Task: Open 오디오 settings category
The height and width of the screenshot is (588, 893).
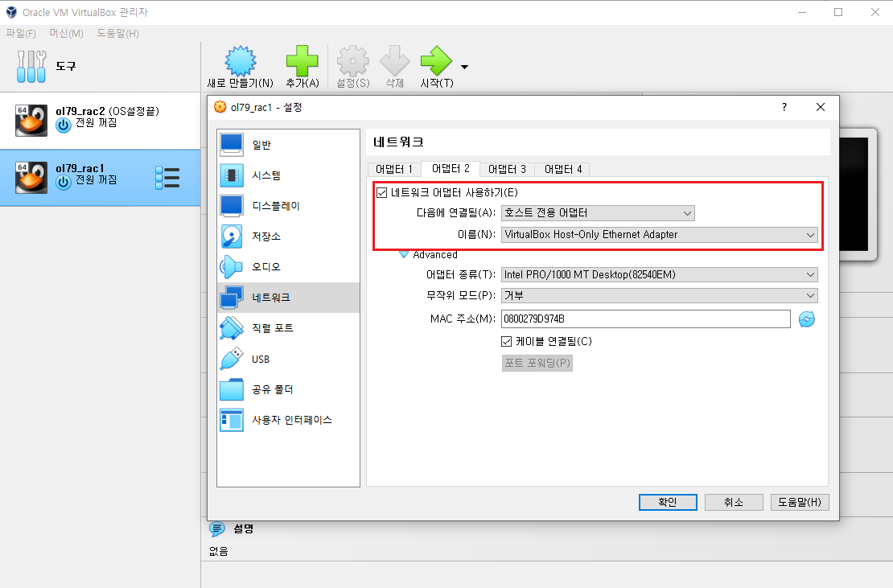Action: point(288,267)
